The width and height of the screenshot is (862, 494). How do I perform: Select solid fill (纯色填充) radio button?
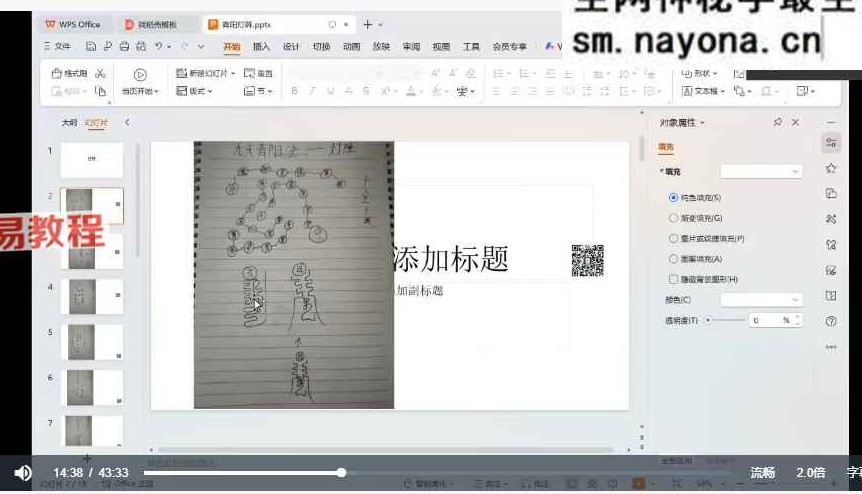(673, 197)
